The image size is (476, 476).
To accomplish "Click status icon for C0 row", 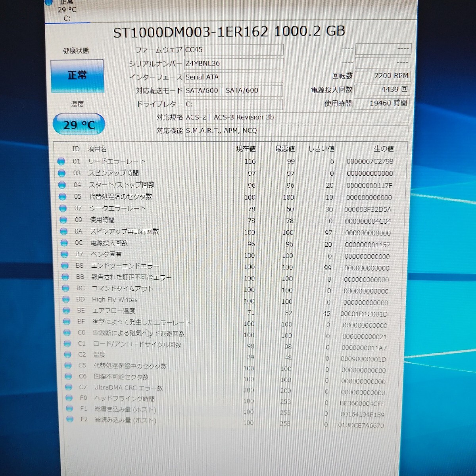I will 67,333.
